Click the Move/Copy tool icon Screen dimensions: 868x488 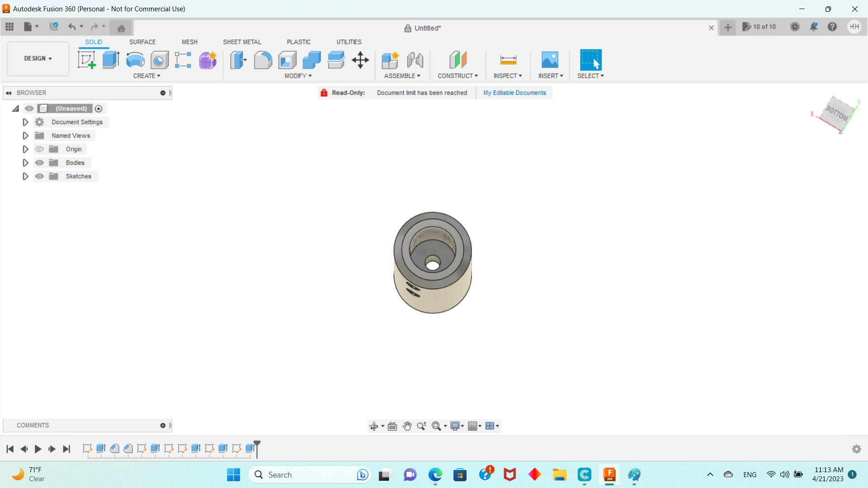point(360,60)
